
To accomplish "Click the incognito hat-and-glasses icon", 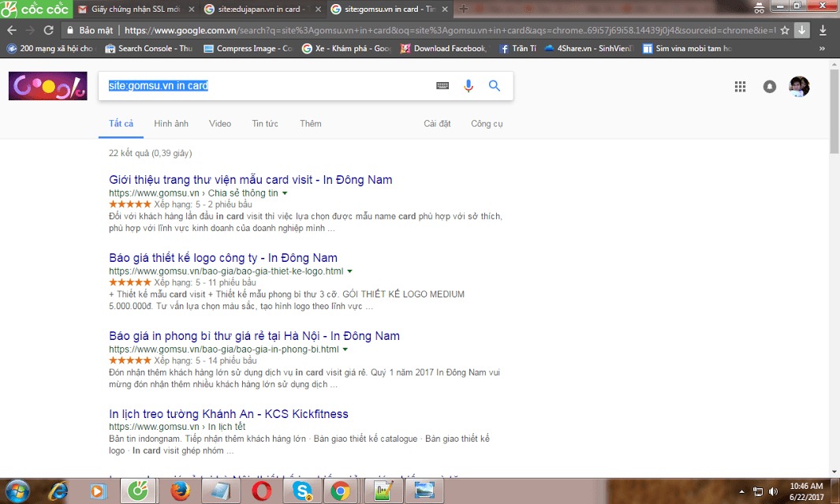I will pyautogui.click(x=759, y=8).
